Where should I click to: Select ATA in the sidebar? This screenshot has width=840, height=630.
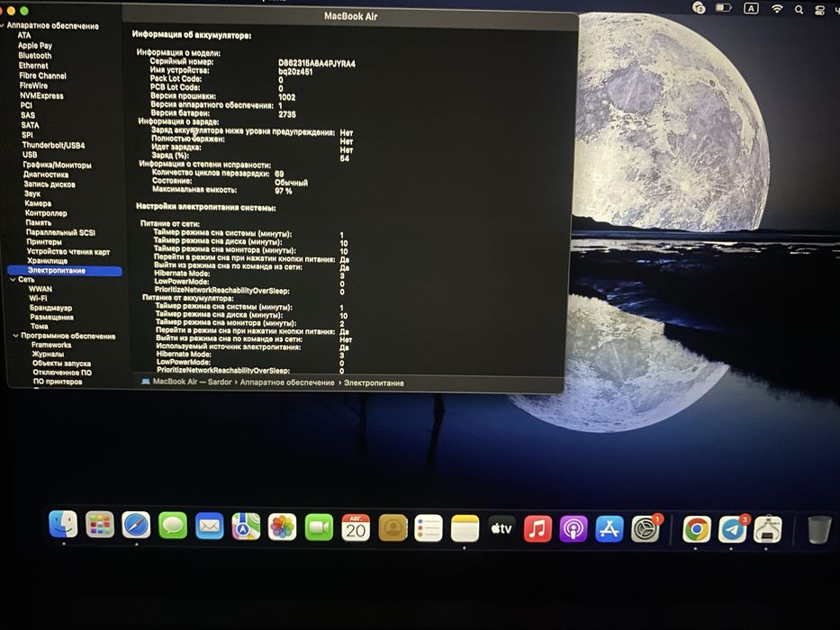(24, 35)
